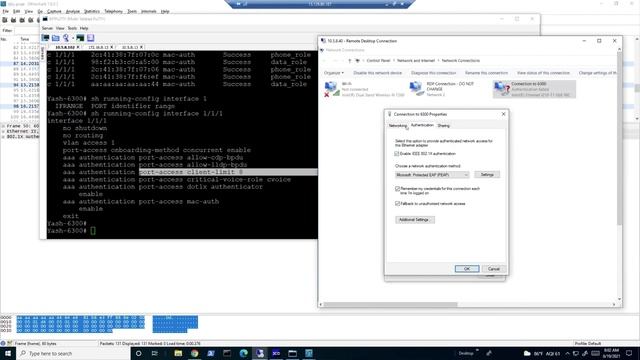
Task: Switch to the Networking tab in Properties dialog
Action: [398, 126]
